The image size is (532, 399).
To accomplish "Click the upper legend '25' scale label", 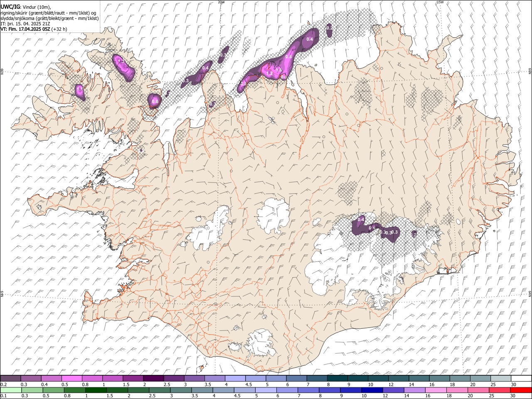I will coord(493,384).
